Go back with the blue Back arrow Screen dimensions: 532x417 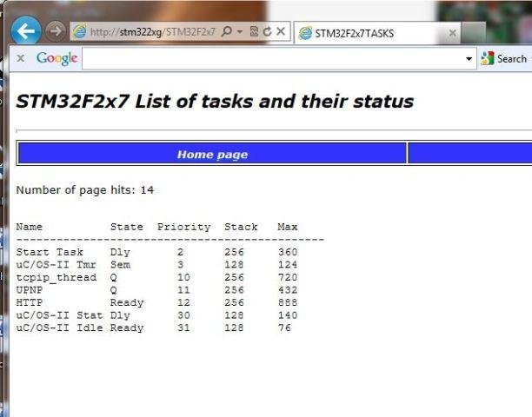[x=26, y=31]
